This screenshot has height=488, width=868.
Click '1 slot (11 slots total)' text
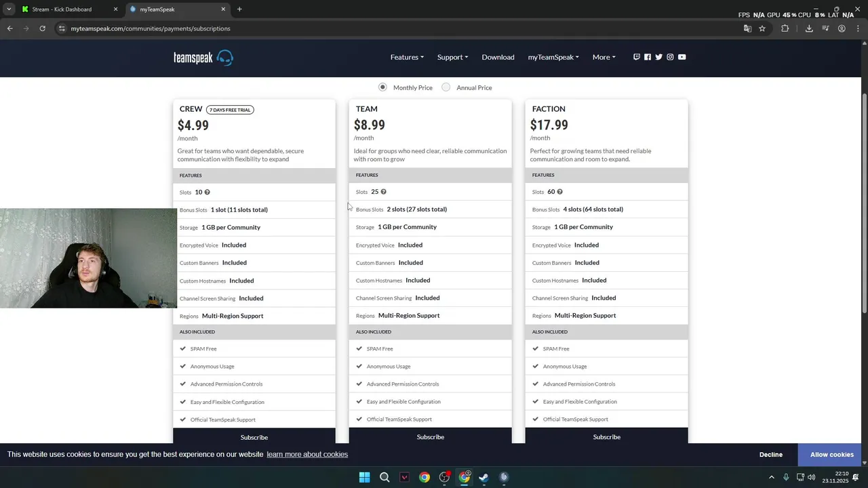click(239, 210)
